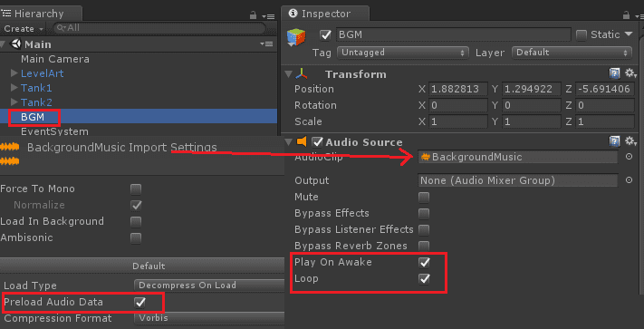Select EventSystem in the Hierarchy
644x329 pixels.
54,131
